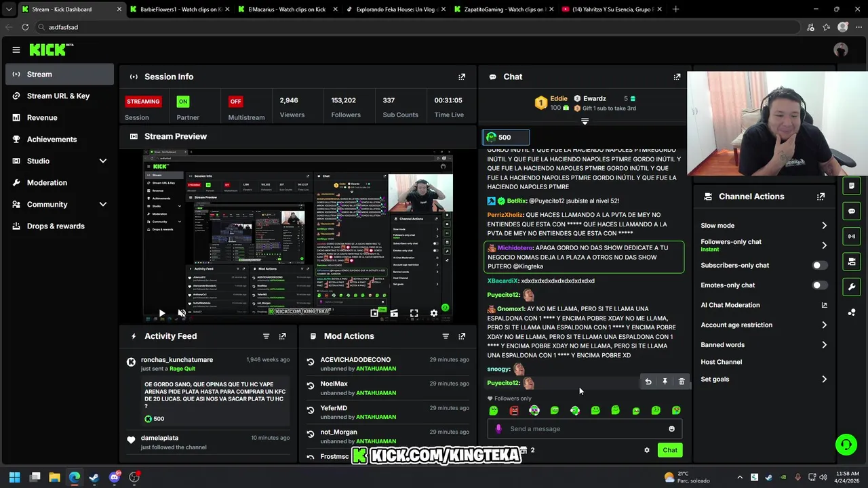Click the Partner ON badge
The height and width of the screenshot is (488, 868).
pyautogui.click(x=183, y=102)
